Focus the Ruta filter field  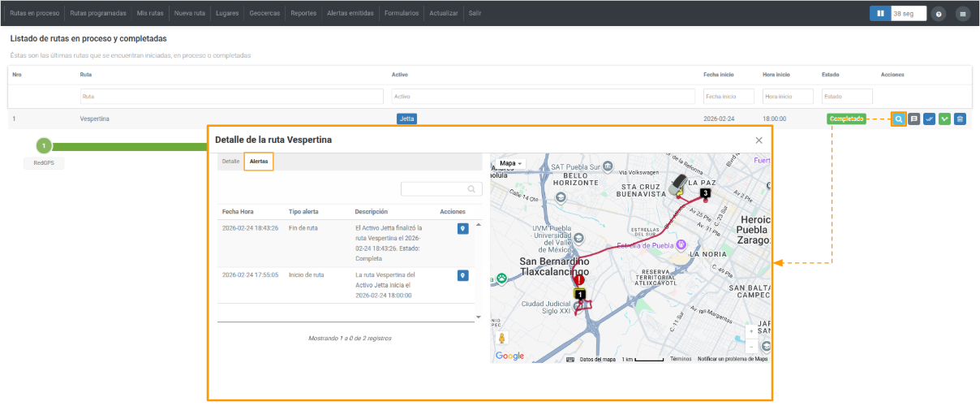[x=232, y=96]
